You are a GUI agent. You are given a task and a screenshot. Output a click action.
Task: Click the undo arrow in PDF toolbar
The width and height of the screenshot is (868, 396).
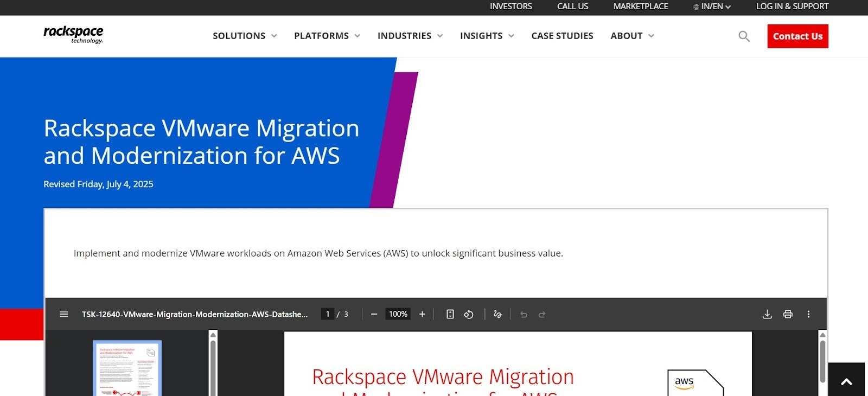(x=524, y=314)
